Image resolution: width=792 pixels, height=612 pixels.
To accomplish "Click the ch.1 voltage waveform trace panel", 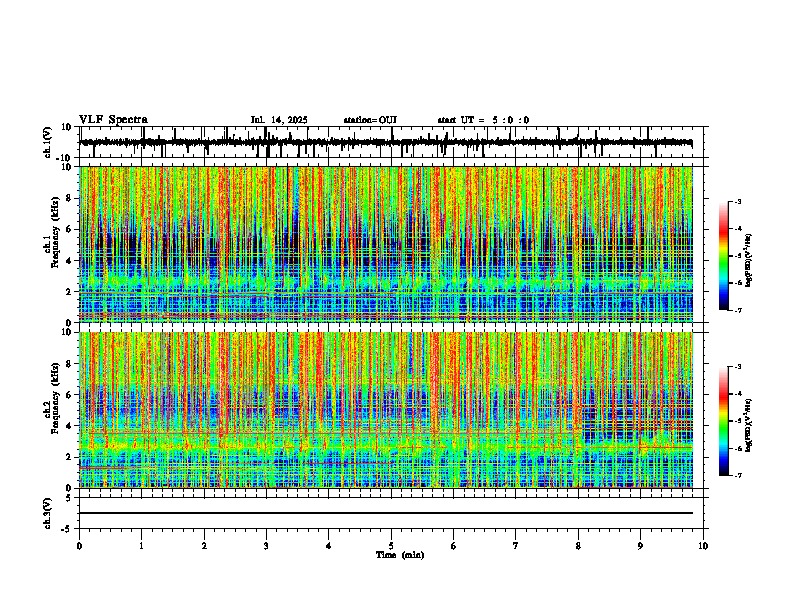I will pyautogui.click(x=391, y=142).
